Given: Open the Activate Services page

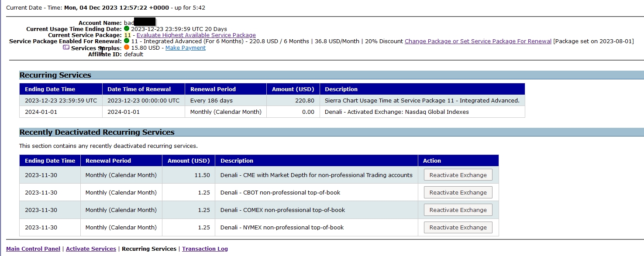Looking at the screenshot, I should coord(91,249).
